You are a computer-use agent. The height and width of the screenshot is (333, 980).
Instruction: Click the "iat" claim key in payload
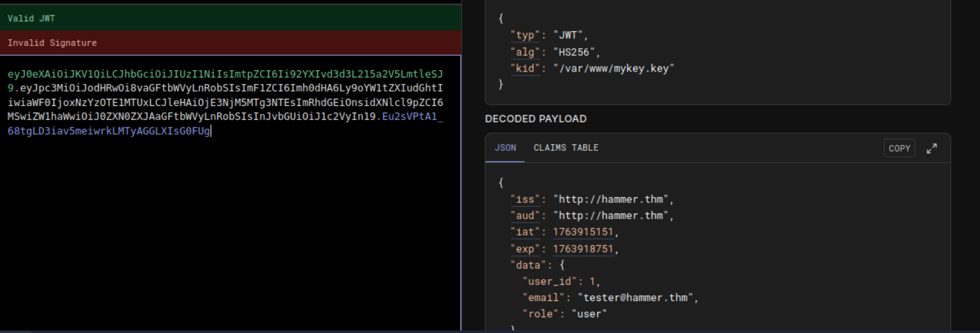[525, 232]
